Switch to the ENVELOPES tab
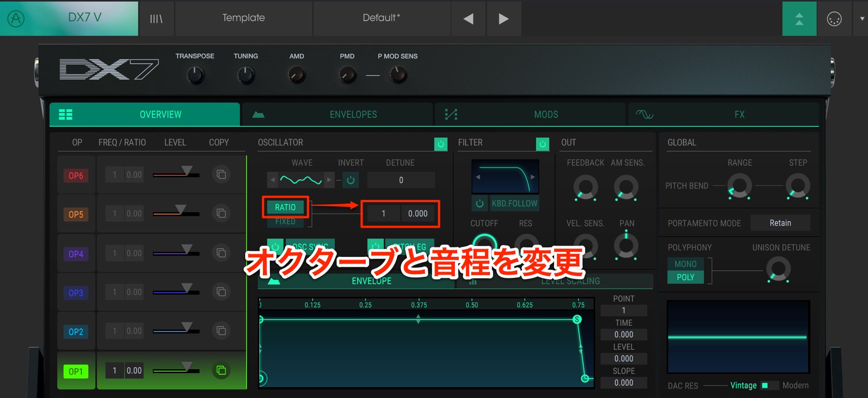This screenshot has height=398, width=868. (337, 114)
